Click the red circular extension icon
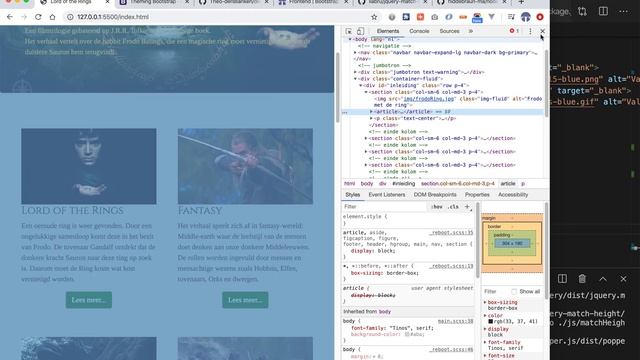Image resolution: width=640 pixels, height=360 pixels. 540,17
